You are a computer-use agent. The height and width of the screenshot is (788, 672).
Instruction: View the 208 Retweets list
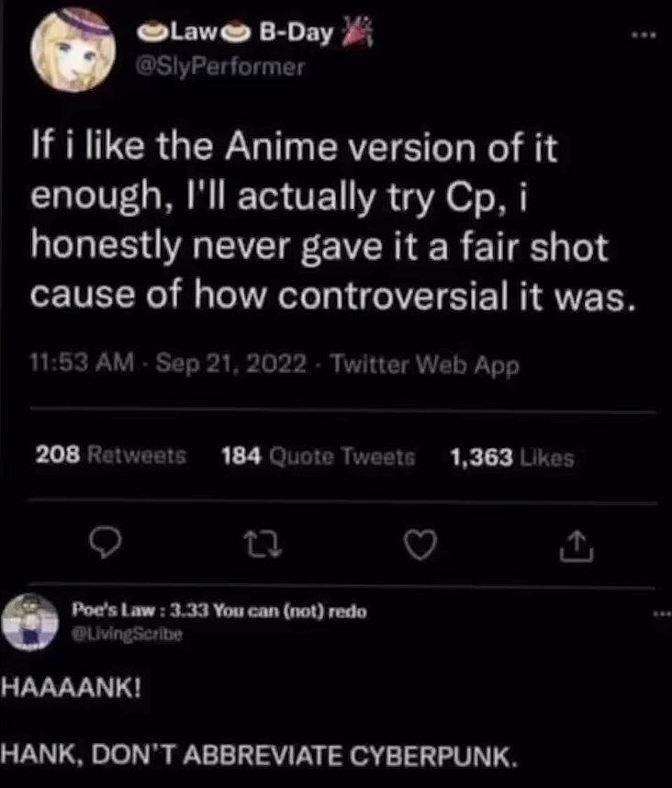coord(110,456)
